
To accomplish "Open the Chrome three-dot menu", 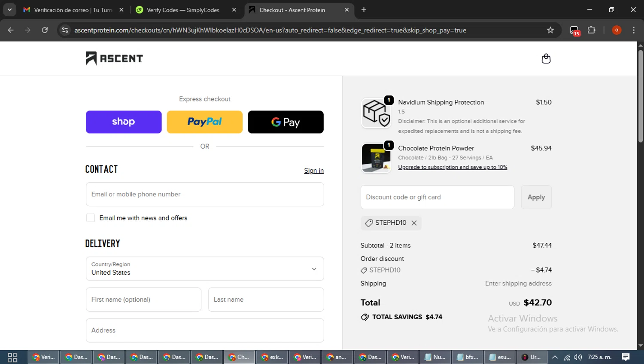I will click(x=634, y=30).
